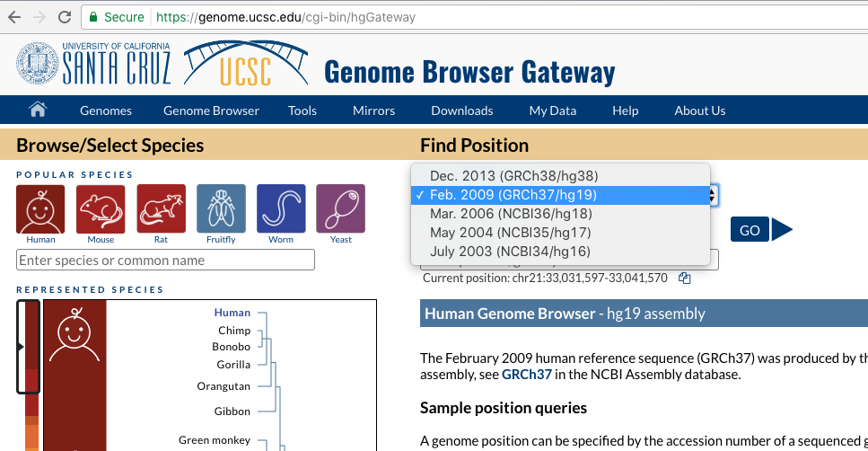The image size is (868, 451).
Task: Select the Rat species icon
Action: point(161,208)
